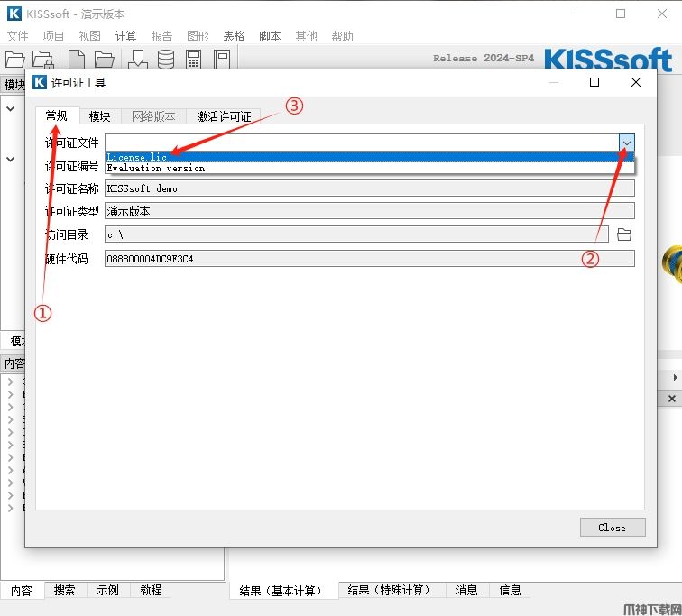Click the 访问目录 label

pos(67,234)
